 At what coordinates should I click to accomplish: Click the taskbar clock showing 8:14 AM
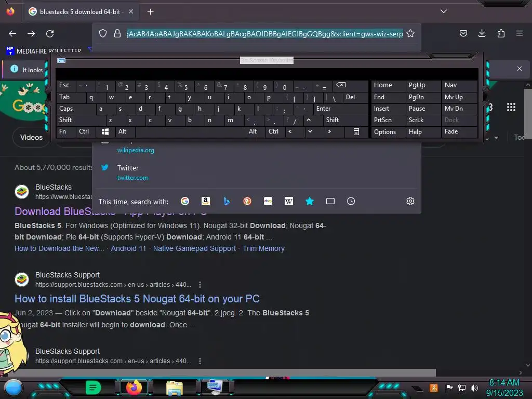coord(504,388)
